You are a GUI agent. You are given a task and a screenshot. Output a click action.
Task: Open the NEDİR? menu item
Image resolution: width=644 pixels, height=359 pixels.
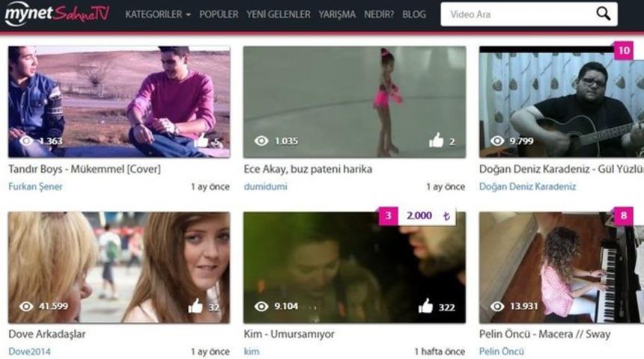point(379,14)
